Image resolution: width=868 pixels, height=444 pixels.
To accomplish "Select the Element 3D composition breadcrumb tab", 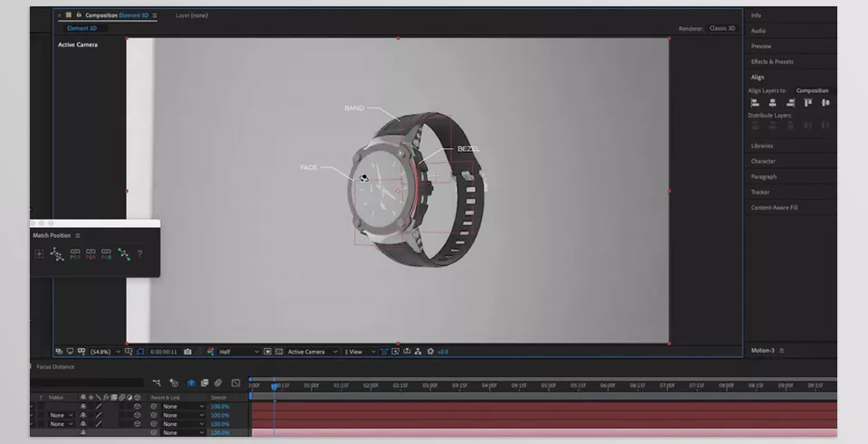I will [82, 28].
